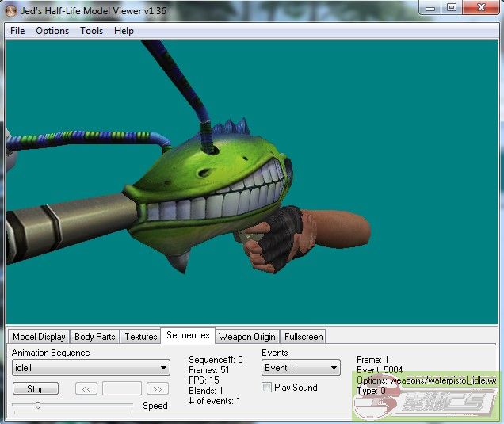Maximize the Model Viewer window
The image size is (504, 424).
(452, 8)
